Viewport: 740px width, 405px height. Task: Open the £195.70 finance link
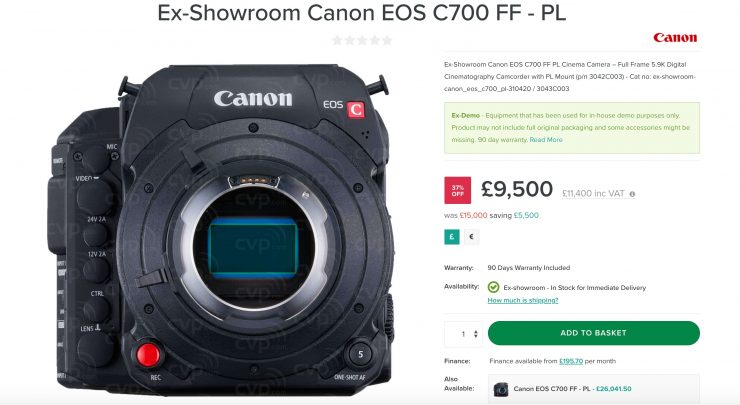coord(571,361)
